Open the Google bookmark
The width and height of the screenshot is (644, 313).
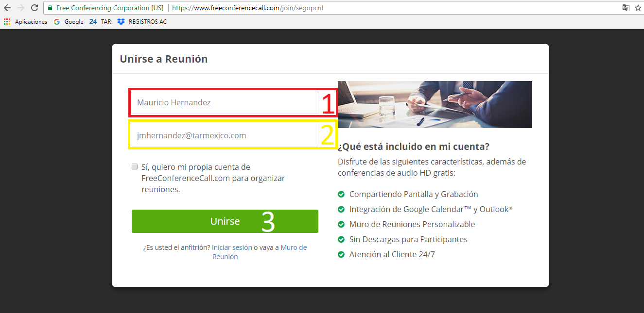[69, 22]
